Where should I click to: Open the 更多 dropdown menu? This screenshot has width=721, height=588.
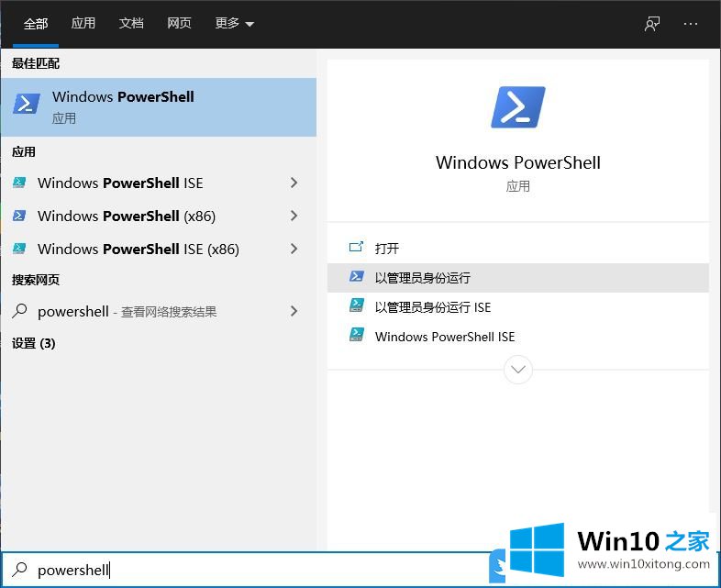[x=234, y=23]
